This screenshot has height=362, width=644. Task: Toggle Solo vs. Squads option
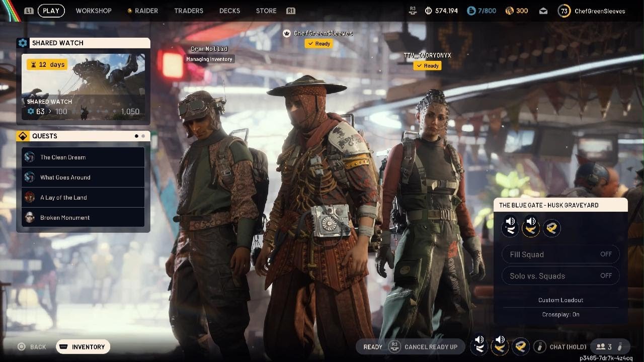(x=561, y=276)
